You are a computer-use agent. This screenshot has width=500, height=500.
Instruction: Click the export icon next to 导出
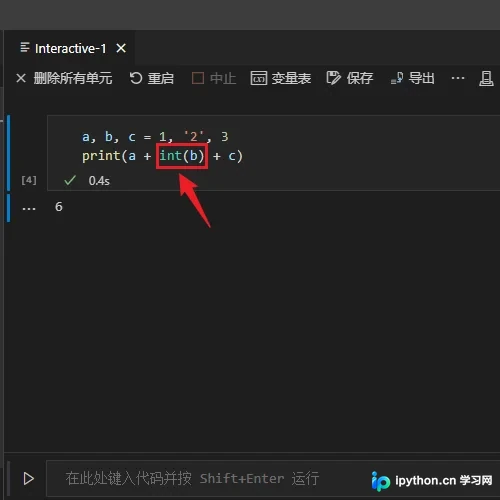(x=397, y=78)
